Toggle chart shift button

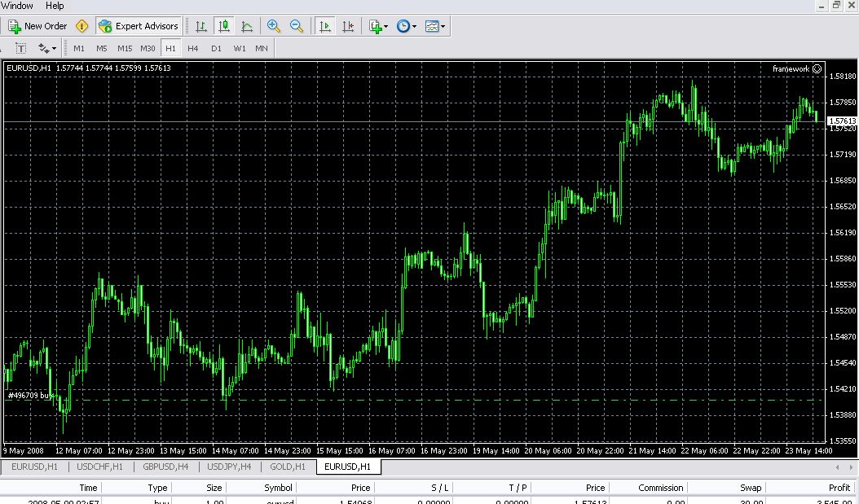[x=348, y=26]
